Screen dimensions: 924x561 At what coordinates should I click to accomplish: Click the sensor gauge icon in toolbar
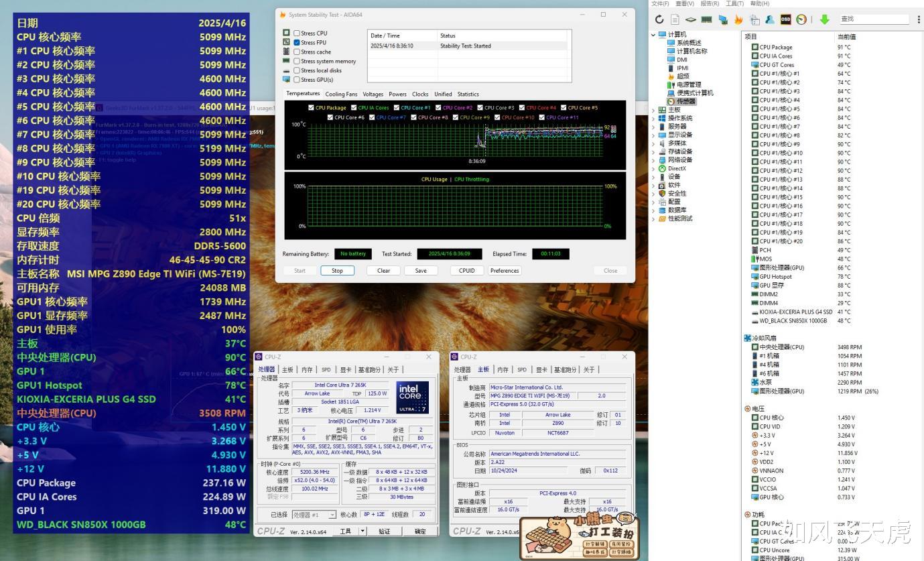tap(801, 19)
